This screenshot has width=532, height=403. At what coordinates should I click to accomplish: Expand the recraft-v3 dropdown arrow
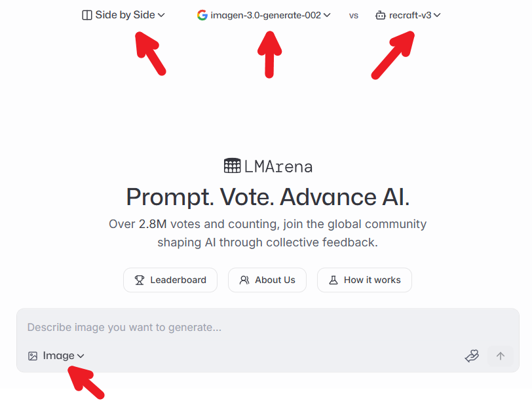[437, 15]
